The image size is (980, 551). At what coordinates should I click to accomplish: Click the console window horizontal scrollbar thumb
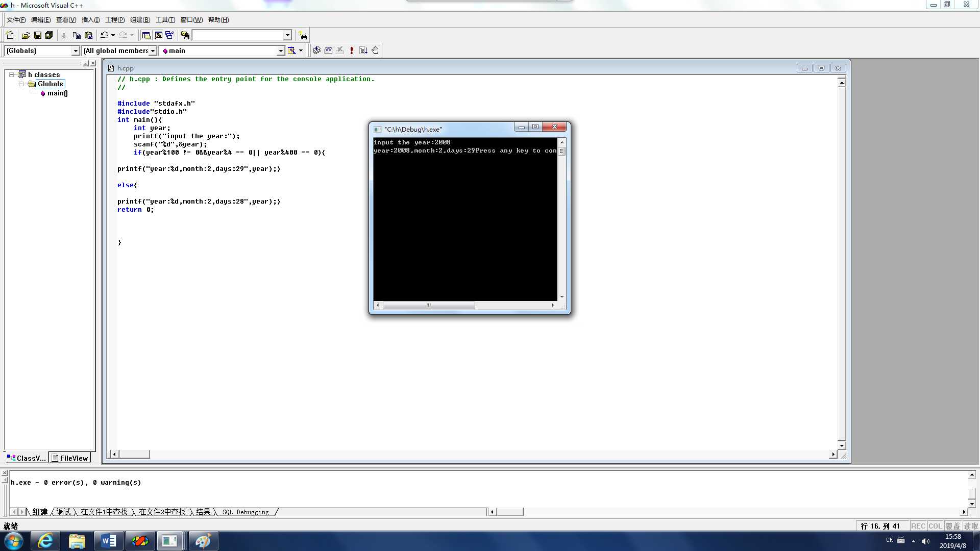point(429,305)
